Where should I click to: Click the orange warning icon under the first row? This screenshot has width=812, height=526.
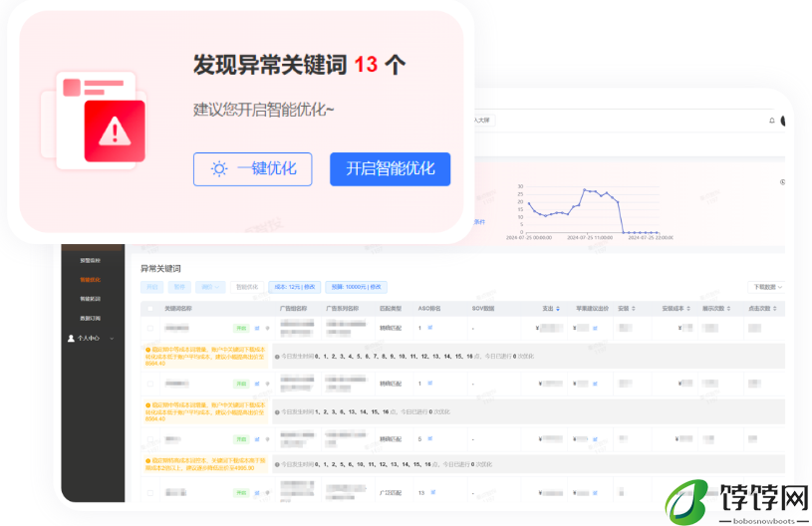(x=148, y=350)
